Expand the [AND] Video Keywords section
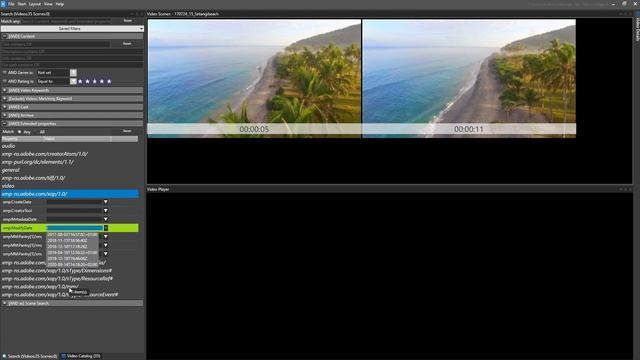Viewport: 640px width, 360px height. 4,90
